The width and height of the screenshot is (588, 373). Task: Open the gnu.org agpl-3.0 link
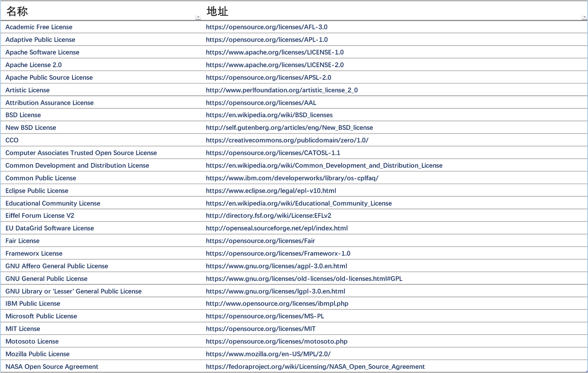(x=276, y=266)
